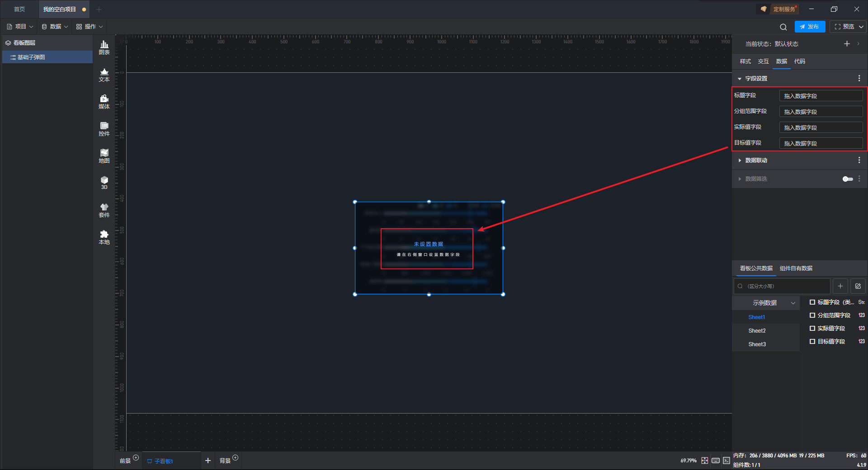Add a new state with the plus icon
This screenshot has width=868, height=470.
point(847,44)
